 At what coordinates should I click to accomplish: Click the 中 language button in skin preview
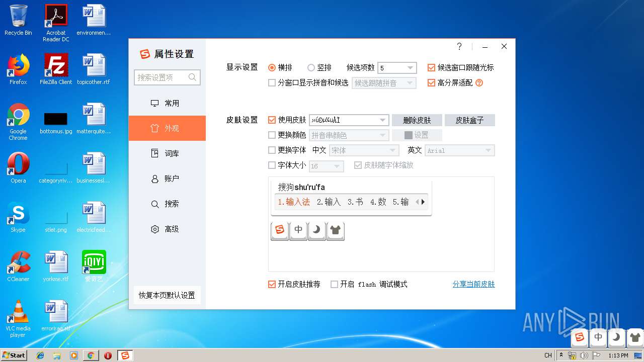point(298,230)
